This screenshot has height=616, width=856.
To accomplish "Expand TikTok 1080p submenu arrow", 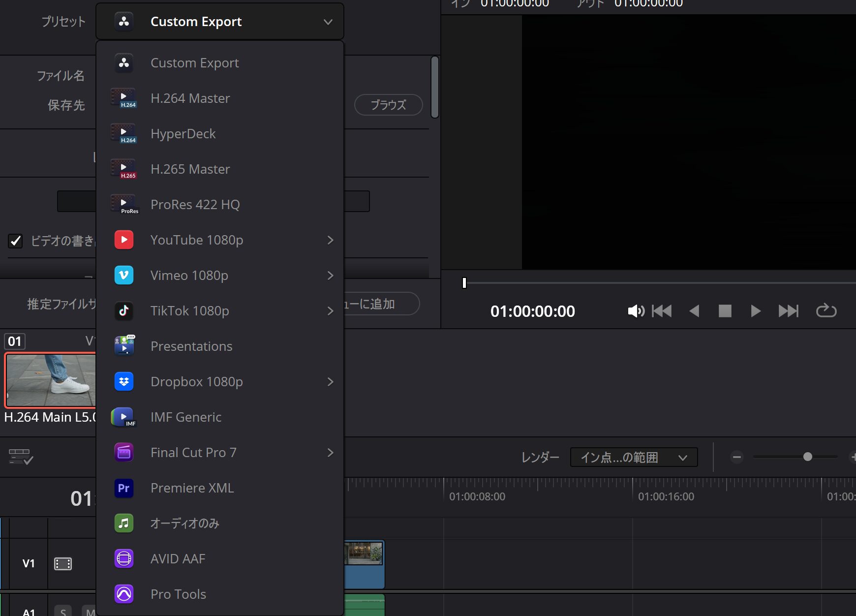I will [331, 311].
